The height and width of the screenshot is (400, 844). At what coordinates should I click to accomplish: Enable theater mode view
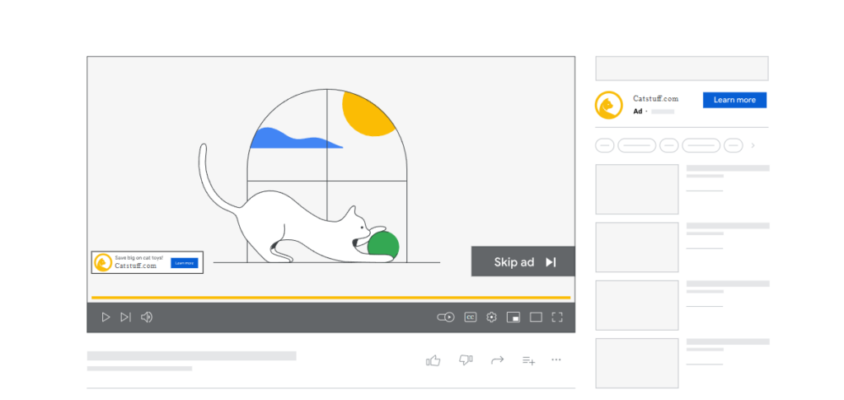click(535, 317)
